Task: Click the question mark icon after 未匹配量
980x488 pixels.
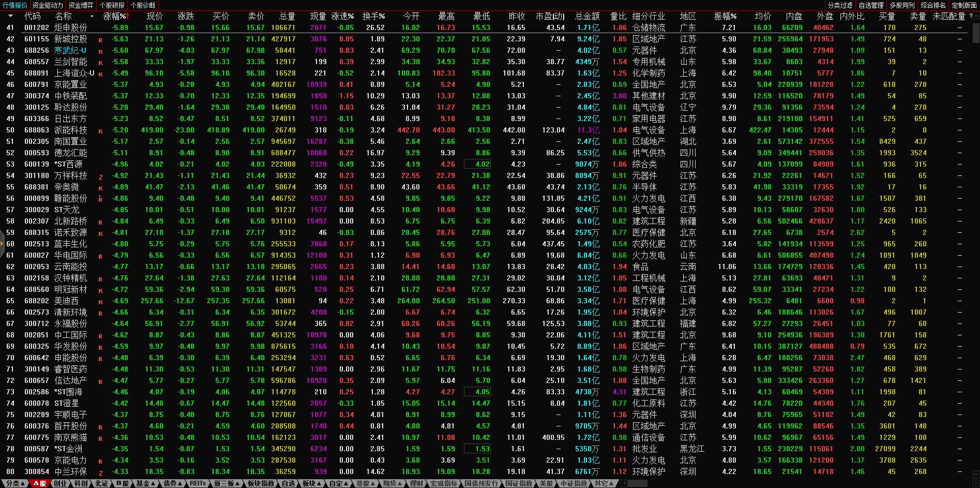Action: tap(971, 16)
